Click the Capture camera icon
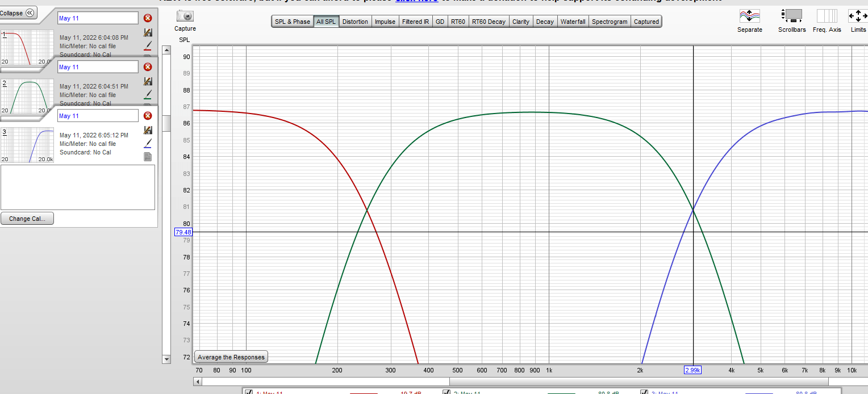The height and width of the screenshot is (394, 868). tap(185, 16)
